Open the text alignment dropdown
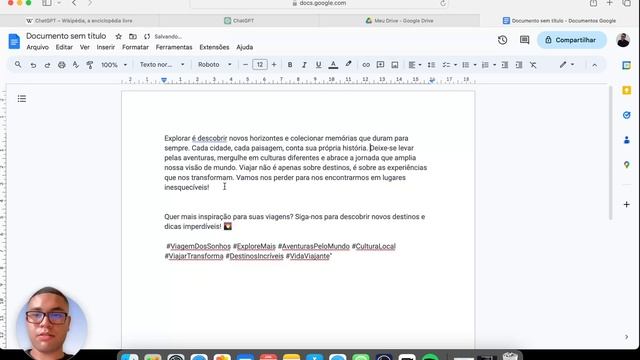Screen dimensions: 640x360 (x=415, y=65)
